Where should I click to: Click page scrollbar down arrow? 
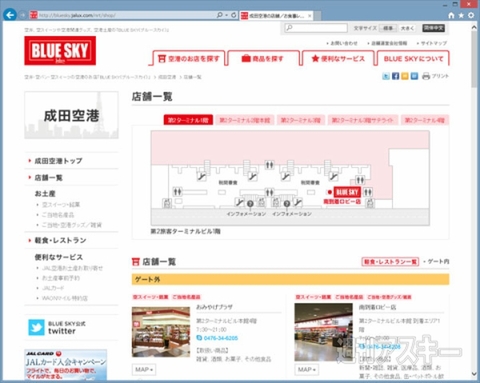pyautogui.click(x=474, y=374)
